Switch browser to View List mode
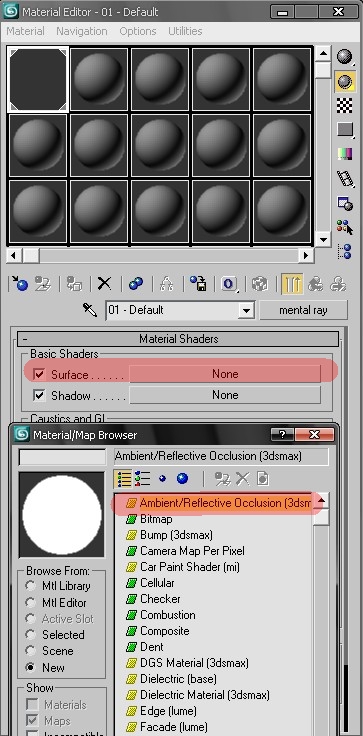 (x=124, y=479)
